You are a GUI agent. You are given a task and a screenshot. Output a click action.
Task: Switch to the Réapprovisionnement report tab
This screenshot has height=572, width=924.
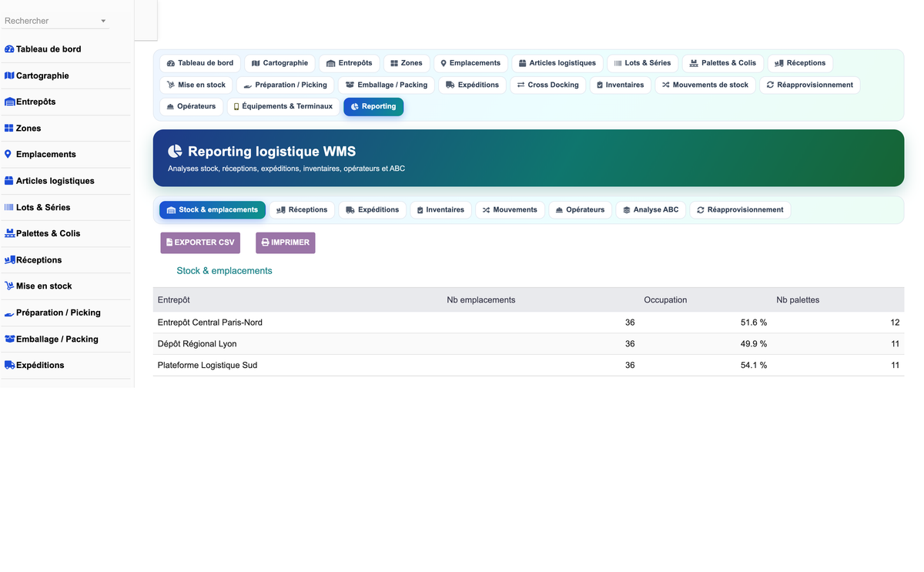coord(740,209)
